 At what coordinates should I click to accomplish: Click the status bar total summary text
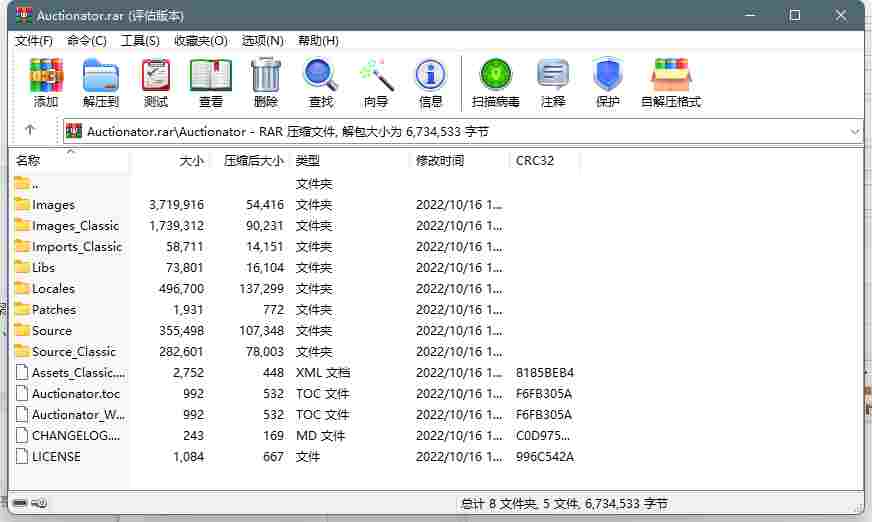(x=564, y=504)
